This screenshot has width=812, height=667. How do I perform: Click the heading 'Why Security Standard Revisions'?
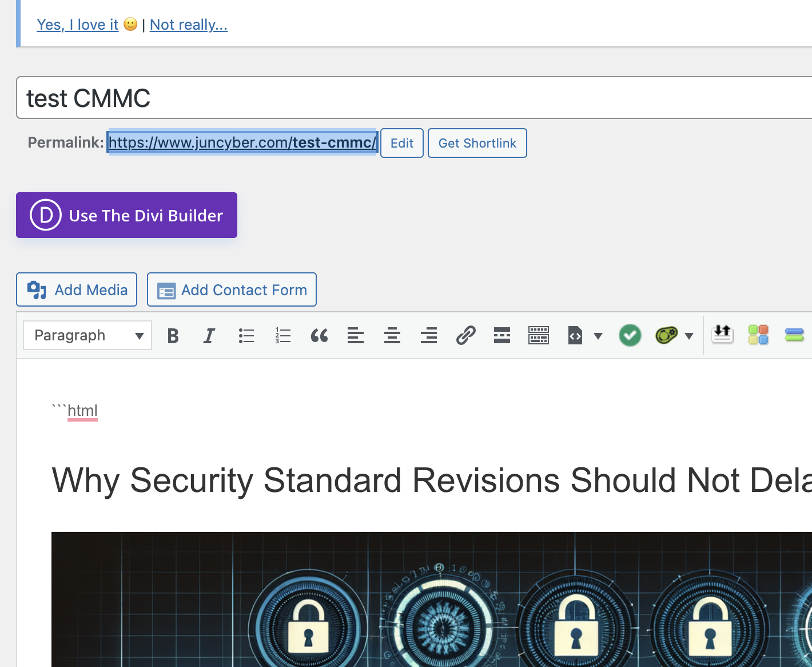(432, 479)
